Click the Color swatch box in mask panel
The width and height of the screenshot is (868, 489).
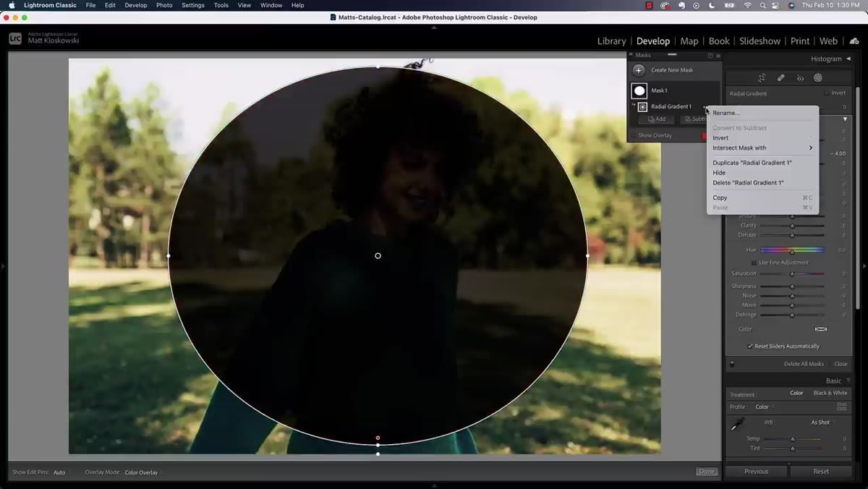click(821, 329)
